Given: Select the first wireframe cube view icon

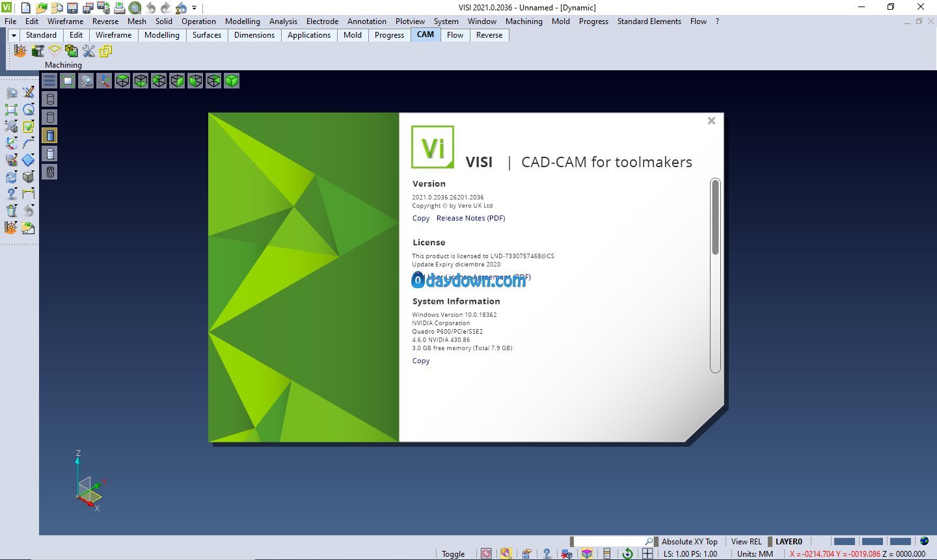Looking at the screenshot, I should point(122,81).
